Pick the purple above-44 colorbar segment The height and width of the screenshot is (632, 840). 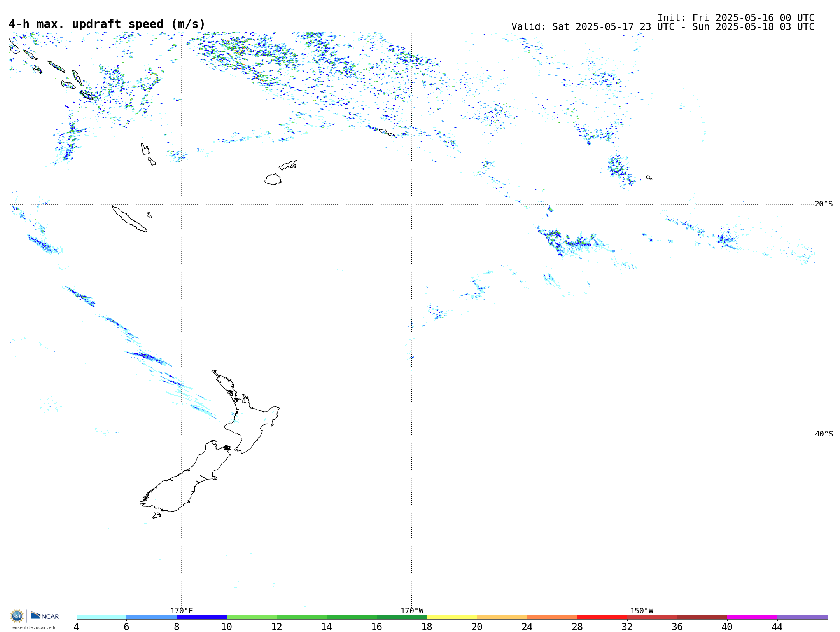[802, 617]
